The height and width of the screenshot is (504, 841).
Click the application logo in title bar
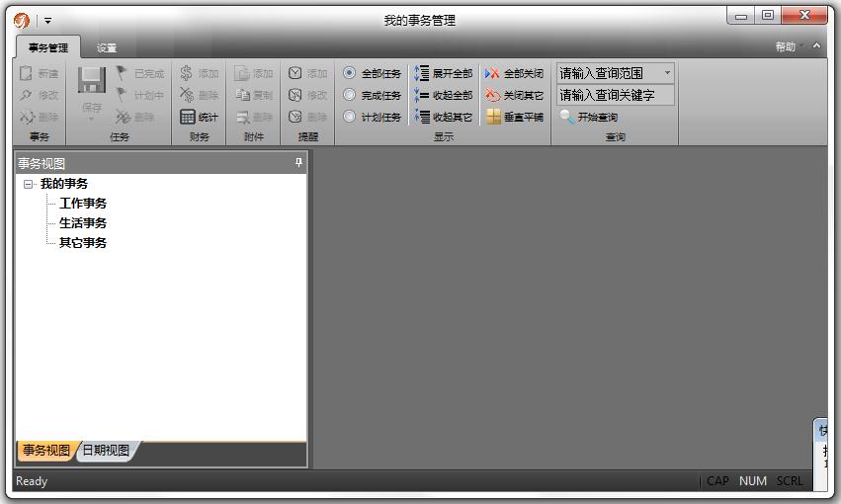click(x=22, y=21)
